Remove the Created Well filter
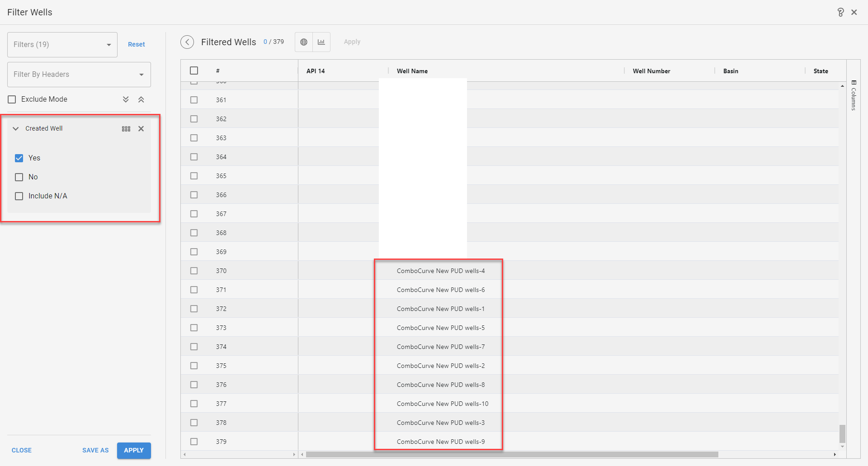The width and height of the screenshot is (868, 466). (141, 129)
